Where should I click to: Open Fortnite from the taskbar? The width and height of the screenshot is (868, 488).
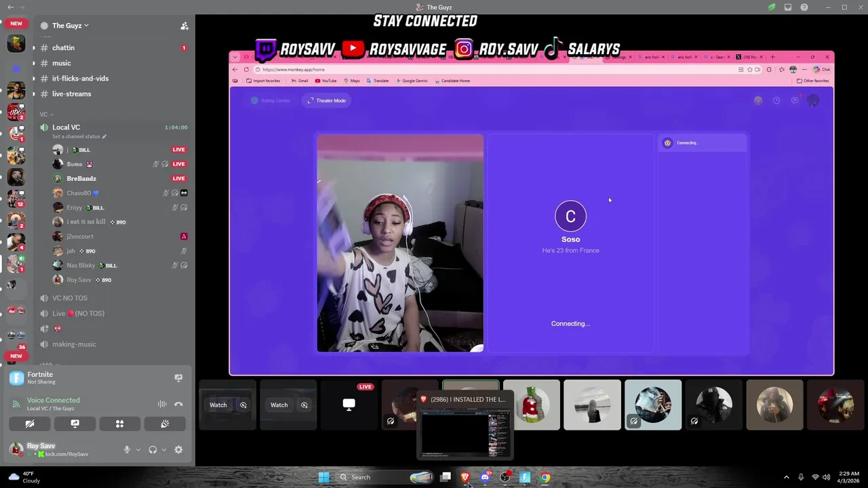pyautogui.click(x=525, y=477)
